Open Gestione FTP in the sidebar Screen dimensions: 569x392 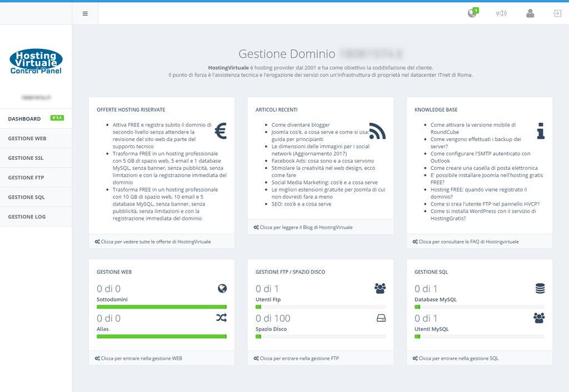click(x=36, y=177)
